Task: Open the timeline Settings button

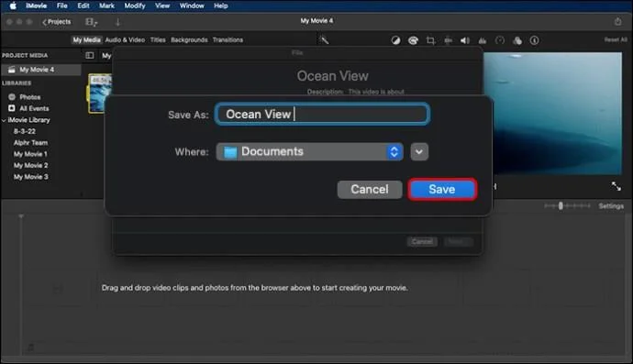Action: (x=611, y=206)
